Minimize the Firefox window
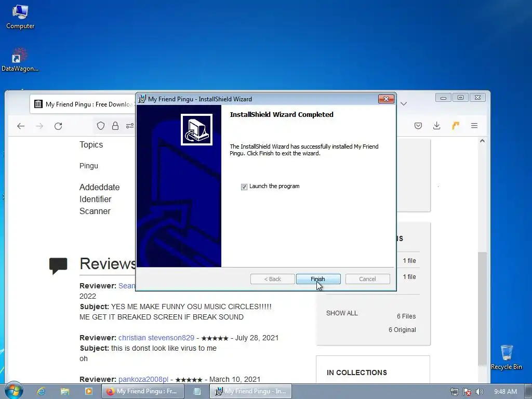Image resolution: width=532 pixels, height=399 pixels. pyautogui.click(x=443, y=98)
